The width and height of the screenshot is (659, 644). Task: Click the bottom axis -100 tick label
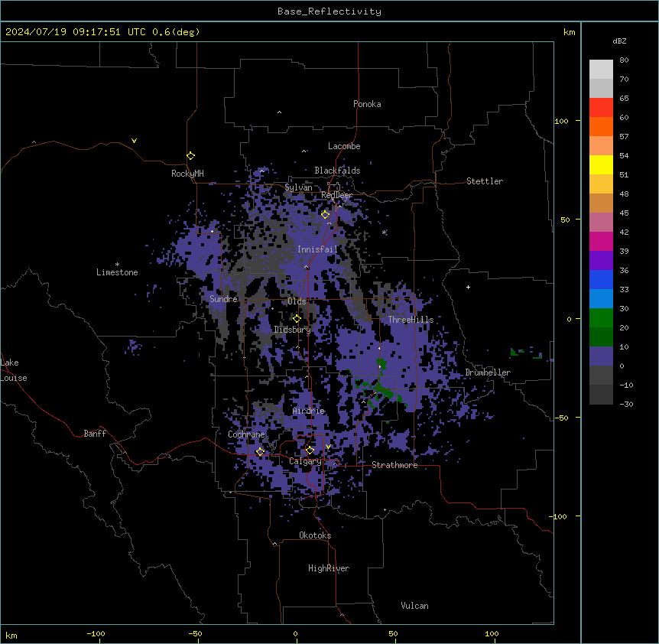tap(96, 633)
